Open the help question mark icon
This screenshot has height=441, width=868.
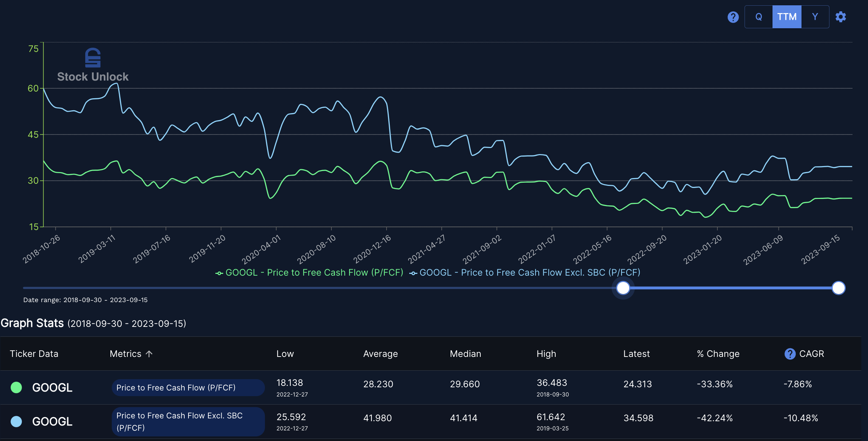point(733,17)
